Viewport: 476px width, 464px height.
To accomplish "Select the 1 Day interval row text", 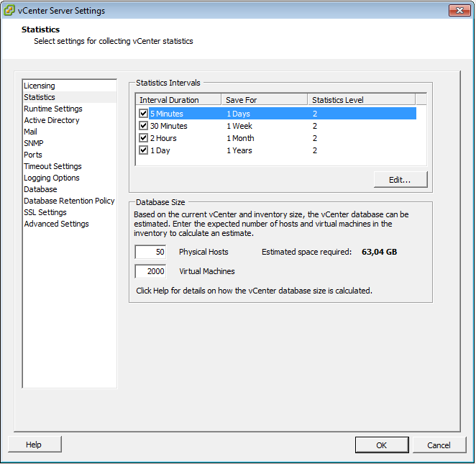I will click(x=160, y=150).
